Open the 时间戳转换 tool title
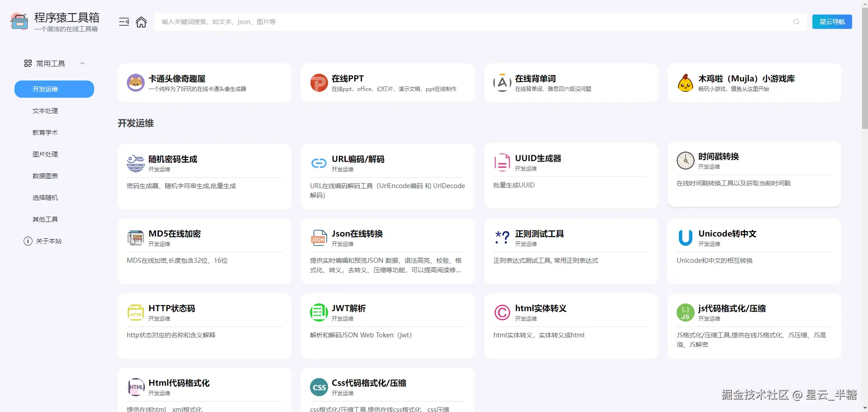The height and width of the screenshot is (412, 868). tap(719, 156)
